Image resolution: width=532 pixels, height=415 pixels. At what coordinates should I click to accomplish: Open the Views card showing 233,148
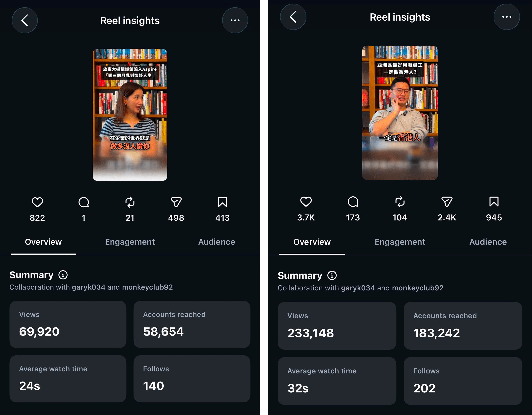[337, 326]
